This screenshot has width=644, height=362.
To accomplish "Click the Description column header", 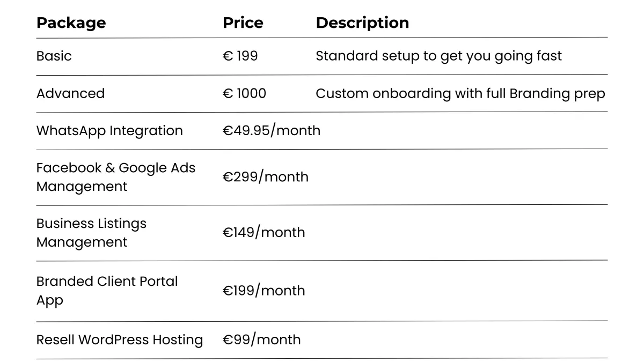I will (x=362, y=23).
